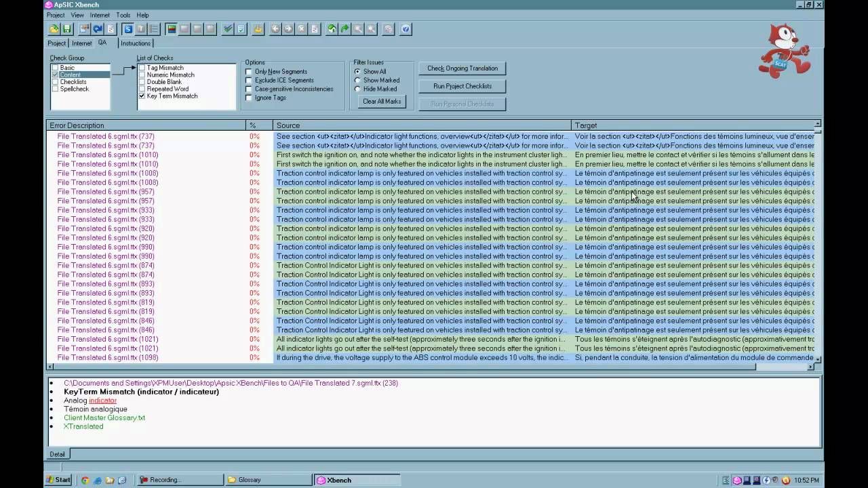Tick the Basic check group checkbox
This screenshot has width=868, height=488.
point(56,68)
